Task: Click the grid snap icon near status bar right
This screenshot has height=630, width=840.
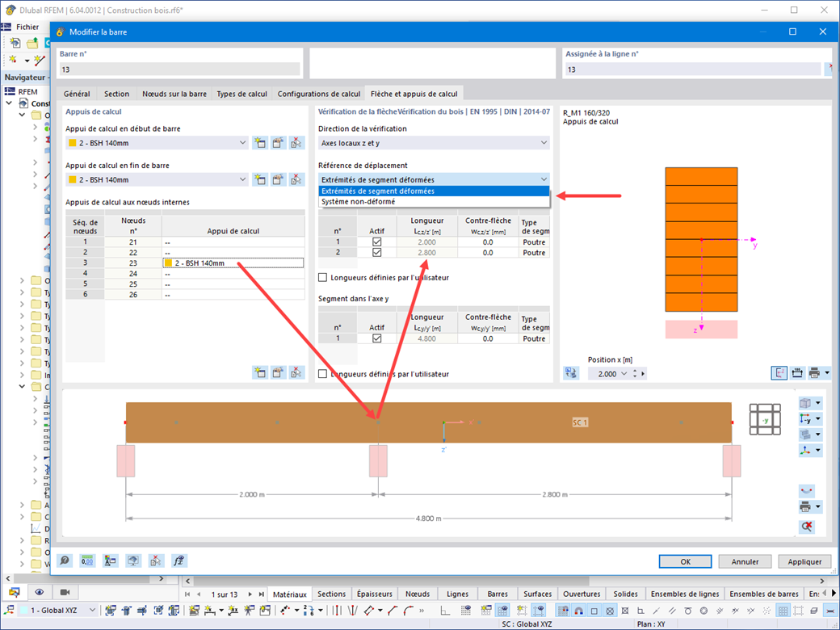Action: point(783,610)
